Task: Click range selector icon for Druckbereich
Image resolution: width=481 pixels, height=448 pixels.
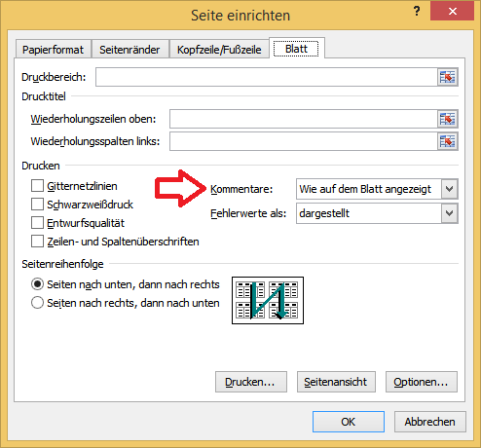Action: (448, 77)
